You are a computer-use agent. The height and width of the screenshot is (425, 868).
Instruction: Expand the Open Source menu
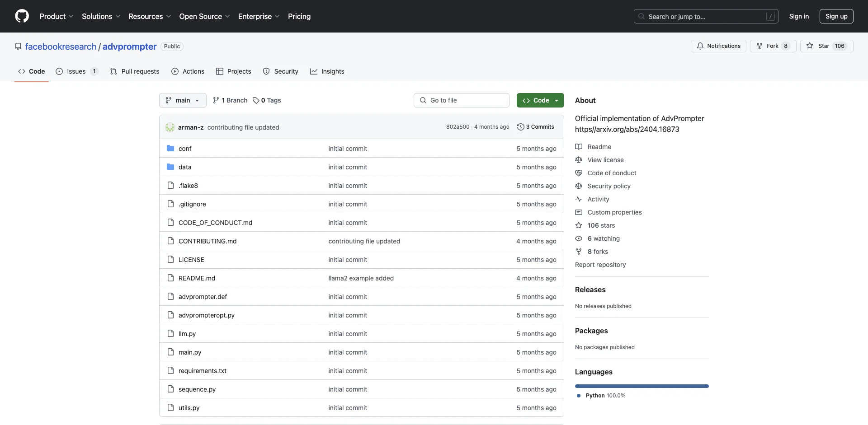(x=204, y=16)
